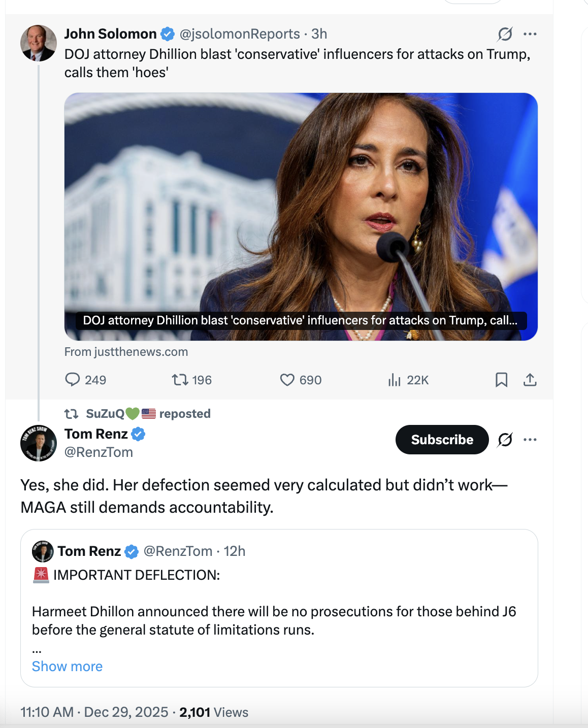This screenshot has height=728, width=588.
Task: Open Tom Renz's profile avatar
Action: (x=39, y=443)
